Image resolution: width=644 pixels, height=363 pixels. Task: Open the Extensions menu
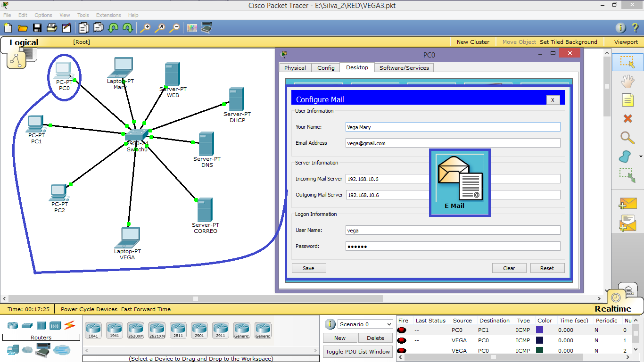tap(108, 15)
